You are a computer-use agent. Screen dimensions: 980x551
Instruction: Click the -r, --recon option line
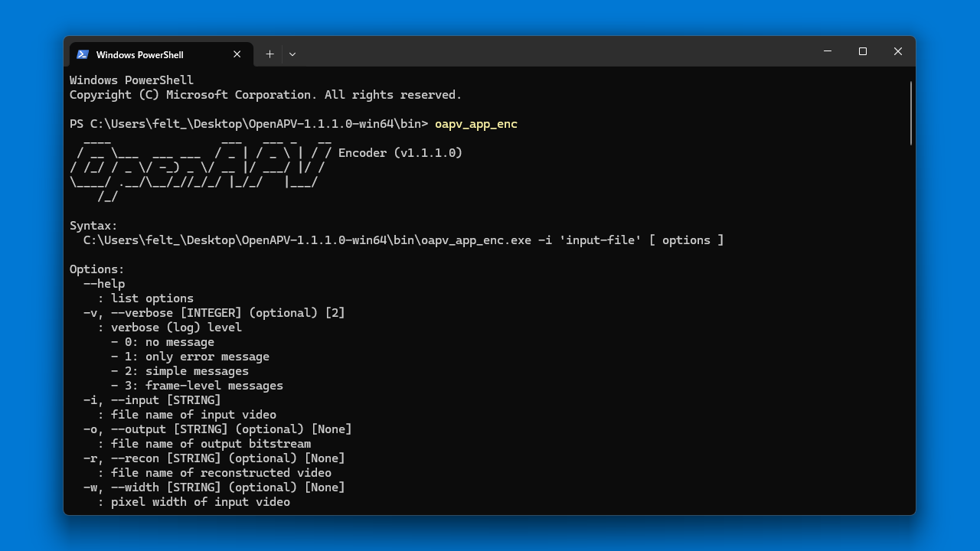[214, 458]
